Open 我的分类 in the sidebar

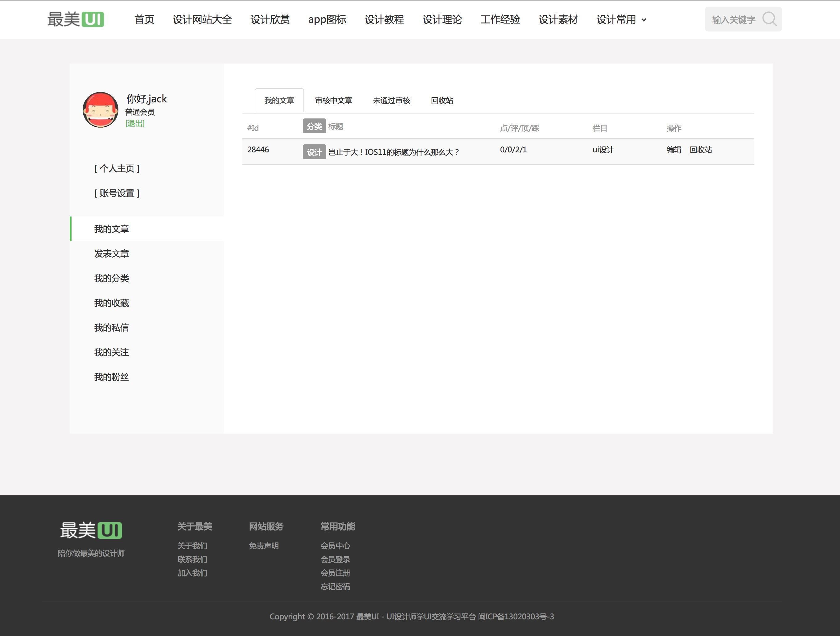(112, 278)
